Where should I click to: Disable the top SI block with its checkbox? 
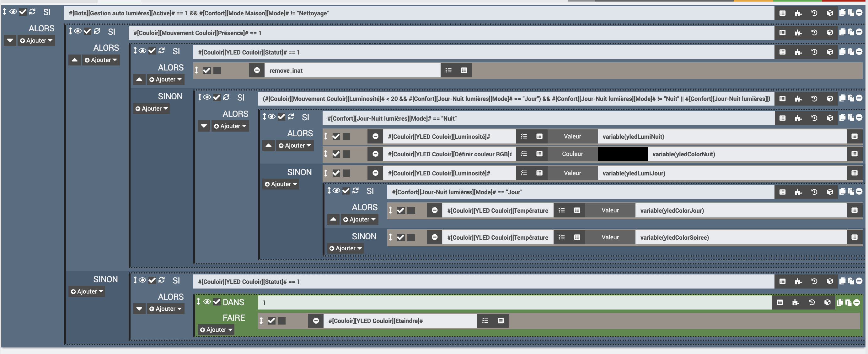pos(23,12)
